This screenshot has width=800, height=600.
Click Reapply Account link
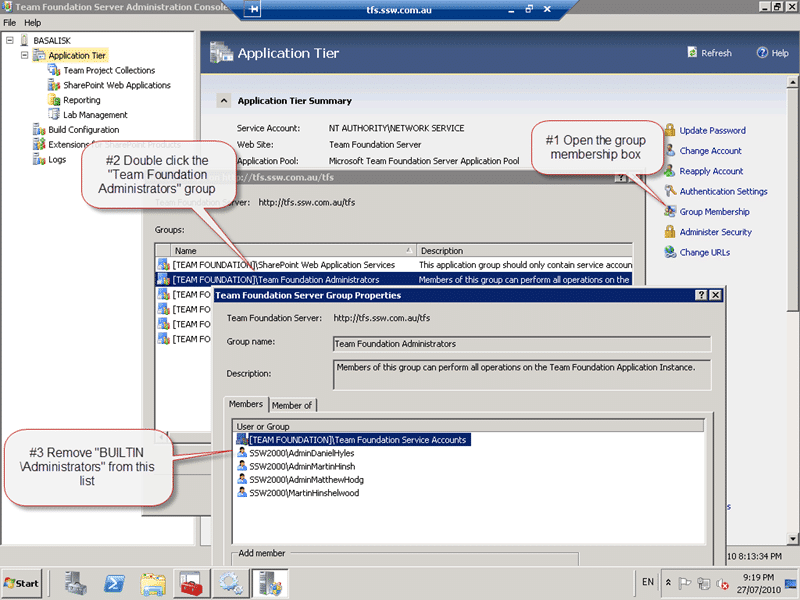click(711, 171)
